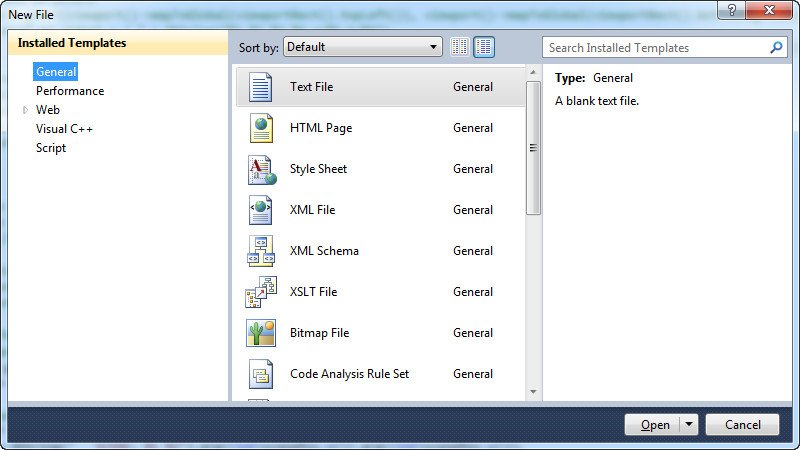Image resolution: width=800 pixels, height=450 pixels.
Task: Click the XML Schema template icon
Action: [x=261, y=251]
